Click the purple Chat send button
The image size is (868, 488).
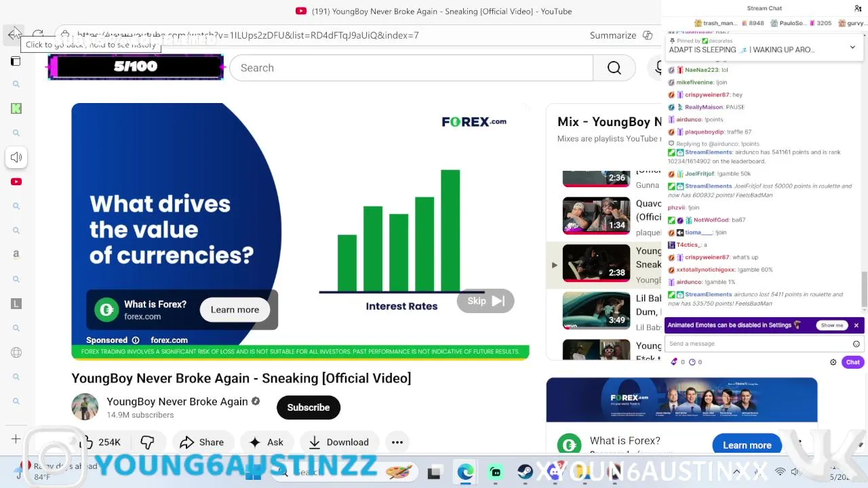[x=852, y=362]
